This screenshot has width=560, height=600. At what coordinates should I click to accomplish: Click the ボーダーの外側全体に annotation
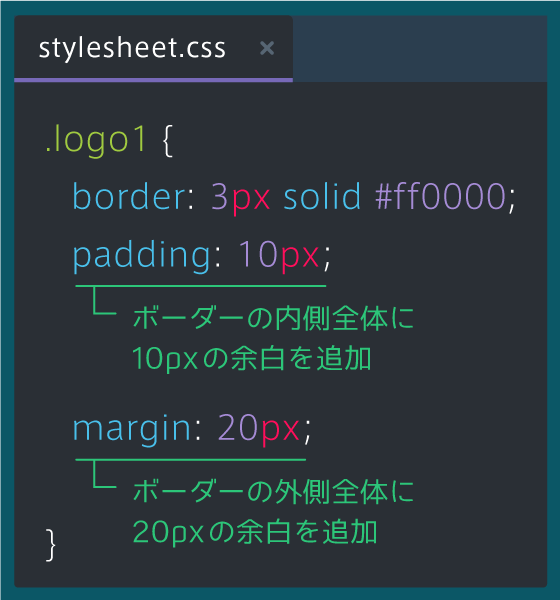coord(273,491)
